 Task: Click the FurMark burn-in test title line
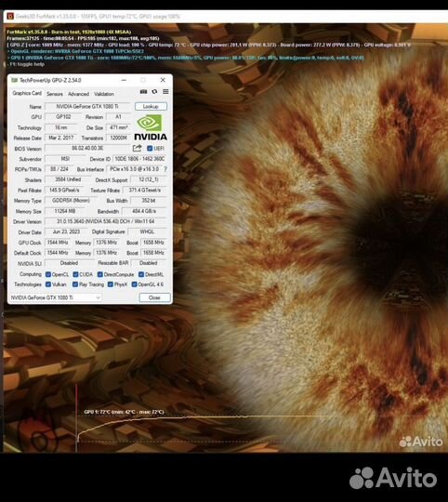(x=69, y=32)
